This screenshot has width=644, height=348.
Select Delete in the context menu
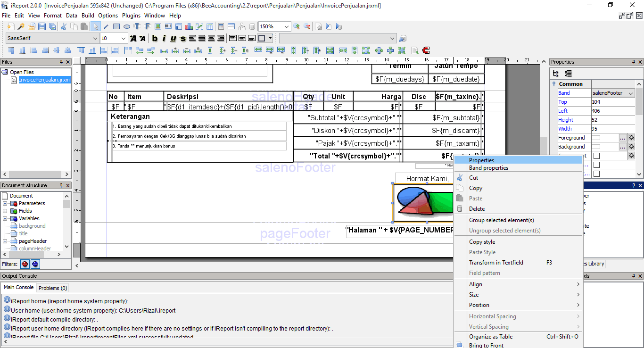tap(477, 209)
